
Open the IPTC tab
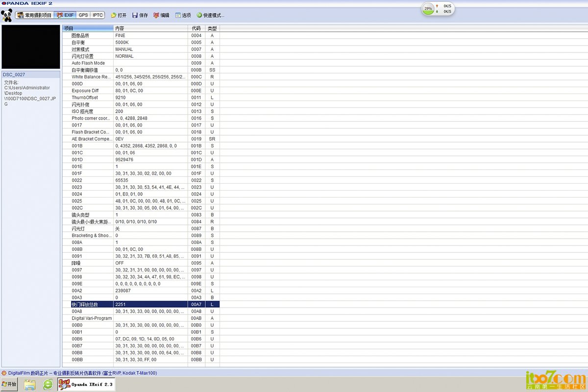(98, 15)
